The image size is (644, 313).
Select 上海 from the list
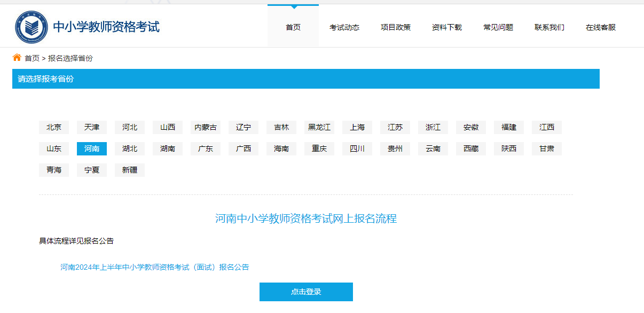click(357, 127)
